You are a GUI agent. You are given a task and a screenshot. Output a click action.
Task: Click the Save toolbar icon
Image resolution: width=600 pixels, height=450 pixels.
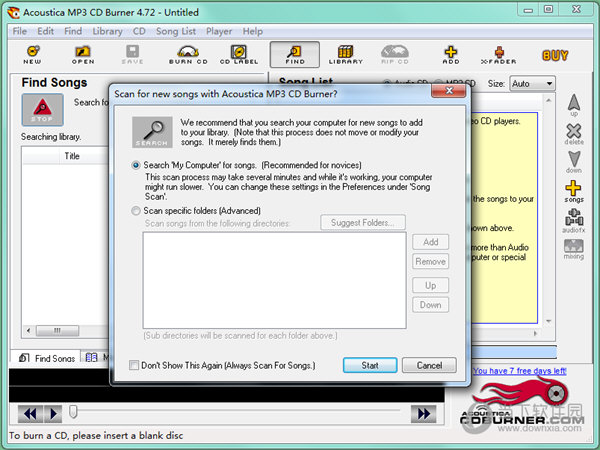tap(132, 55)
